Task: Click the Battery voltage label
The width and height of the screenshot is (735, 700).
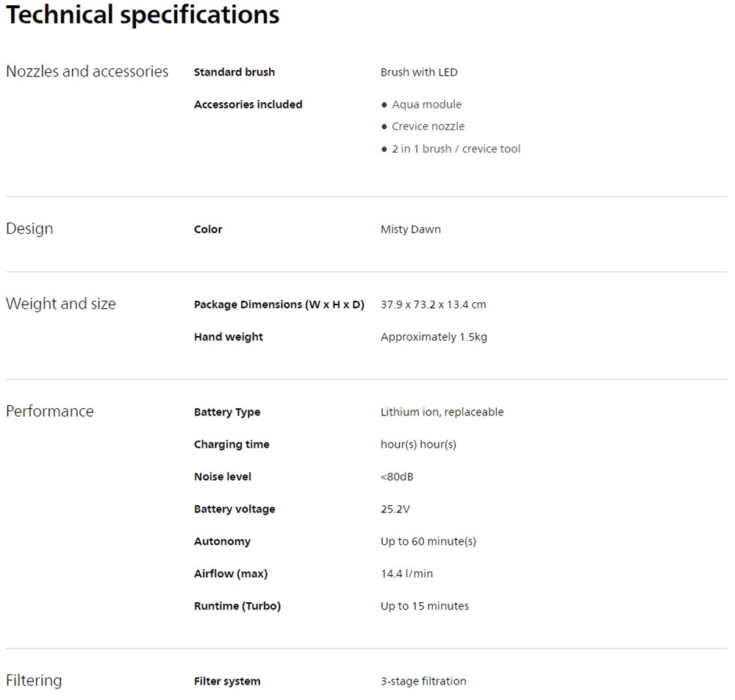Action: pos(234,509)
